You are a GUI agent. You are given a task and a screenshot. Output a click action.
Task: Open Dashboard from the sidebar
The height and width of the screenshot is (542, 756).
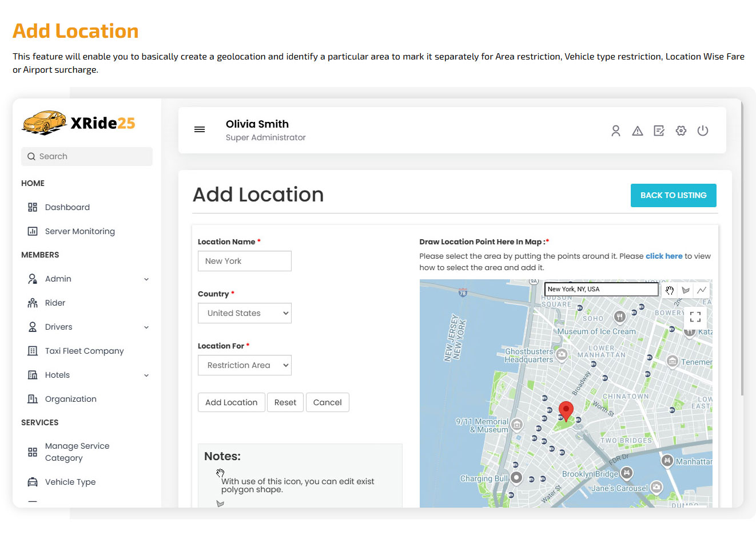(x=67, y=207)
